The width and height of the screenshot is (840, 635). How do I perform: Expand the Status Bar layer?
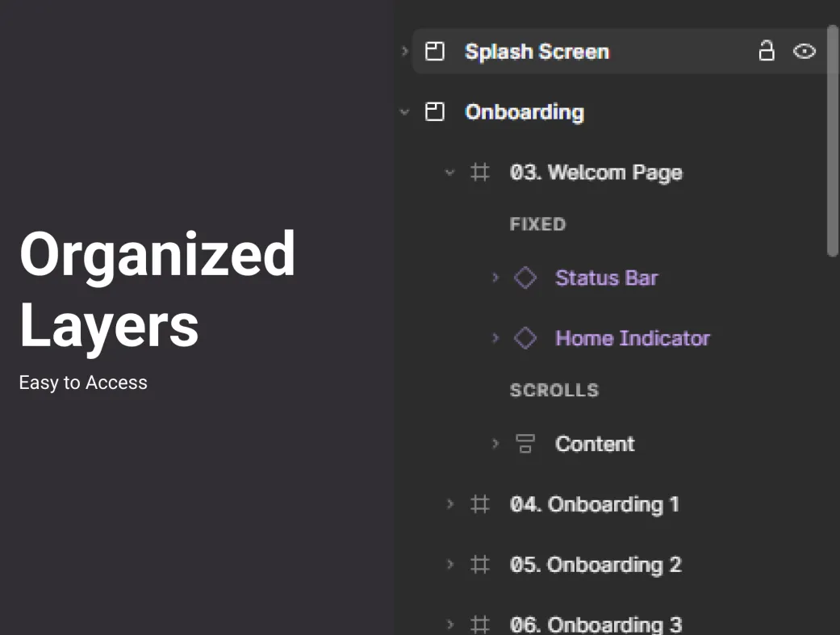[x=495, y=278]
